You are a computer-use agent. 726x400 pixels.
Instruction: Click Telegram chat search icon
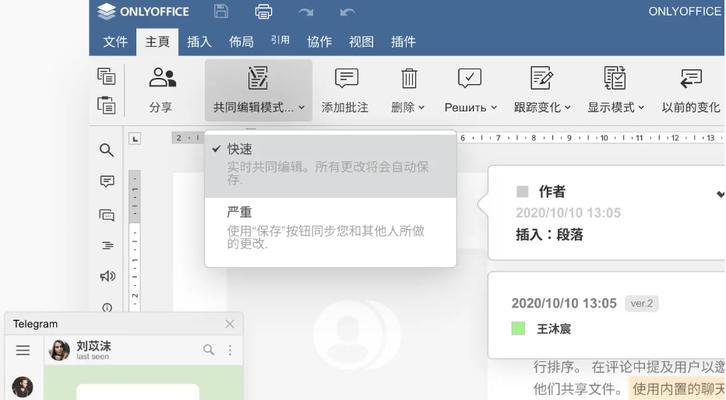coord(209,350)
